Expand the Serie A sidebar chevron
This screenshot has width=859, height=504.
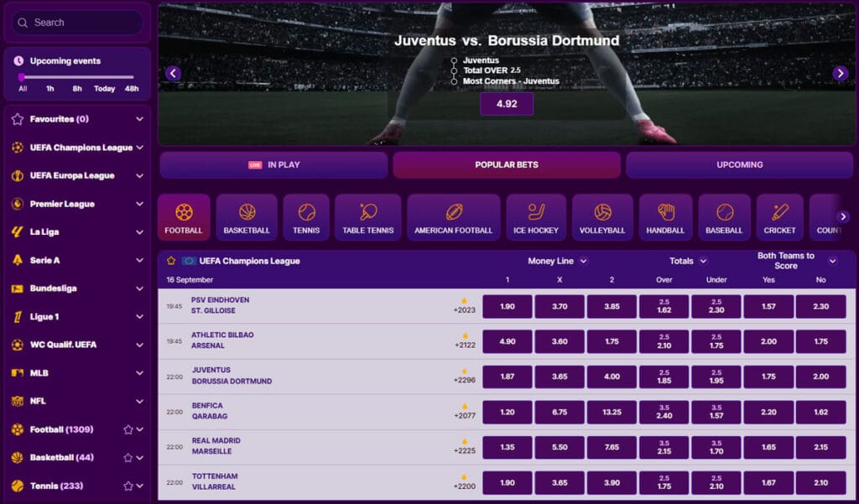(140, 260)
